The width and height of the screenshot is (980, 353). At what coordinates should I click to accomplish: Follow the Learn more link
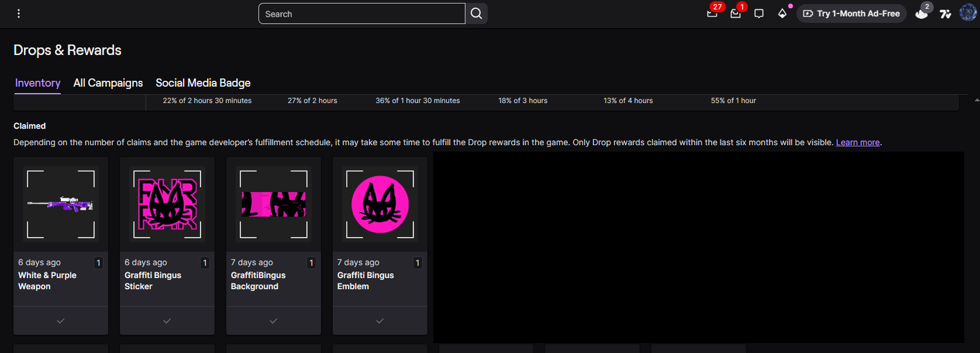tap(858, 142)
